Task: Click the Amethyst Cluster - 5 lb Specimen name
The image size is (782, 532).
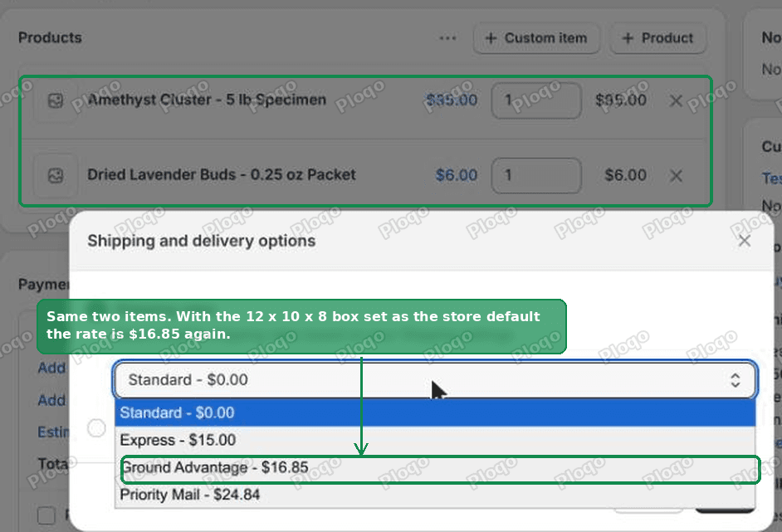Action: [x=207, y=100]
